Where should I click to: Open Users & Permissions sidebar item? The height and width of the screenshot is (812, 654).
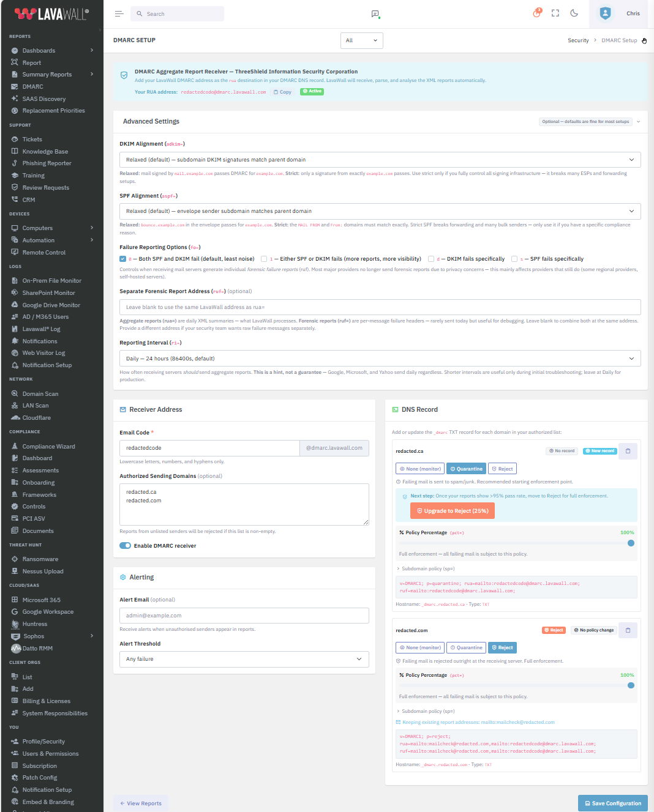pos(52,754)
